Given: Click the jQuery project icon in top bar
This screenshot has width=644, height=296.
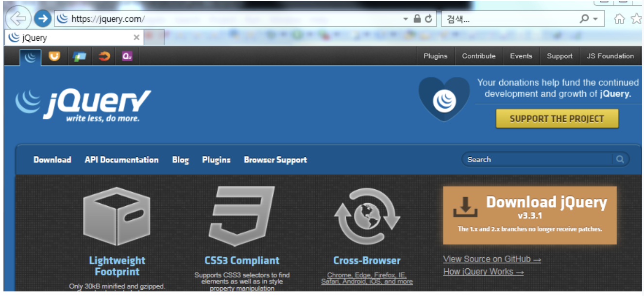Looking at the screenshot, I should pos(31,57).
